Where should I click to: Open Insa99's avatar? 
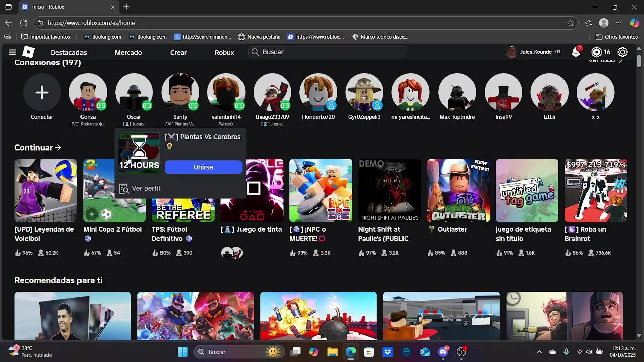(503, 92)
